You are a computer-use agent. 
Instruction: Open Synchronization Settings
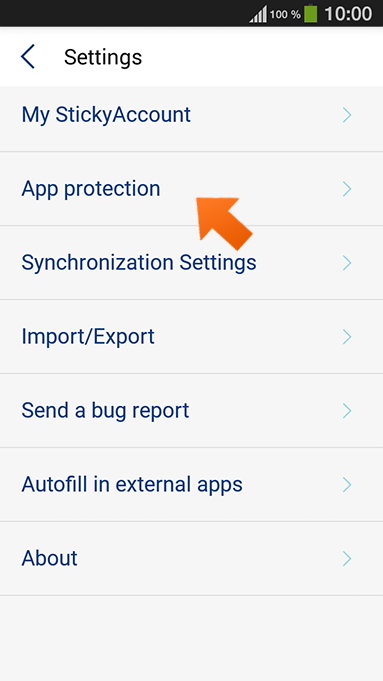pos(192,263)
